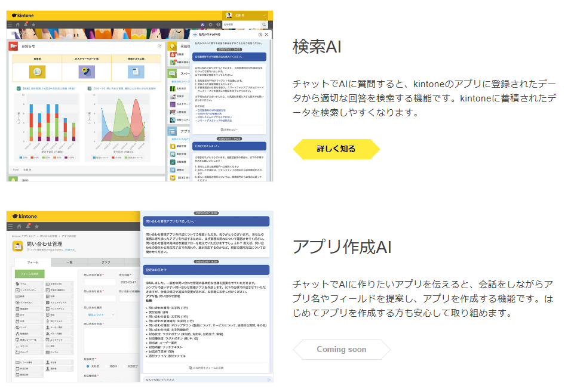Viewport: 574px width, 392px height.
Task: Click the red 40% legend swatch
Action: 32,158
